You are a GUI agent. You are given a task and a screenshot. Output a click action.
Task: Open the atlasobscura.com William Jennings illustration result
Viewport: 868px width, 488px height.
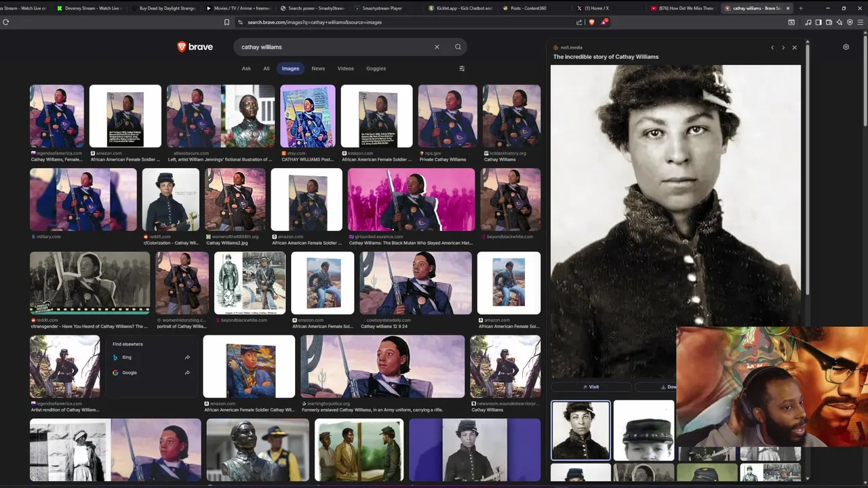221,116
